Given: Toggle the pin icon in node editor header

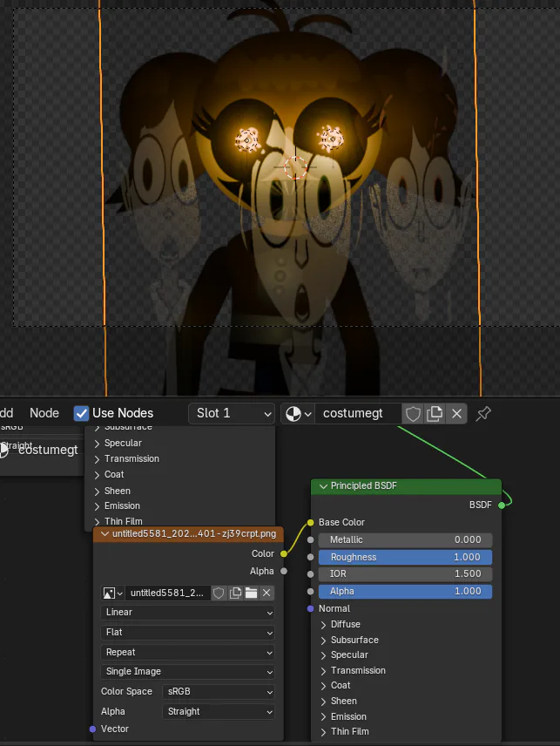Looking at the screenshot, I should pos(483,413).
